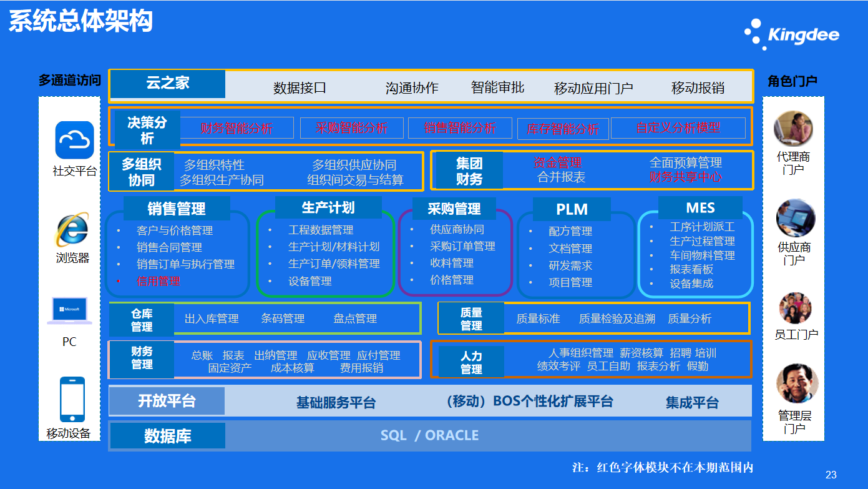Select the 云之家 header block

(x=167, y=84)
